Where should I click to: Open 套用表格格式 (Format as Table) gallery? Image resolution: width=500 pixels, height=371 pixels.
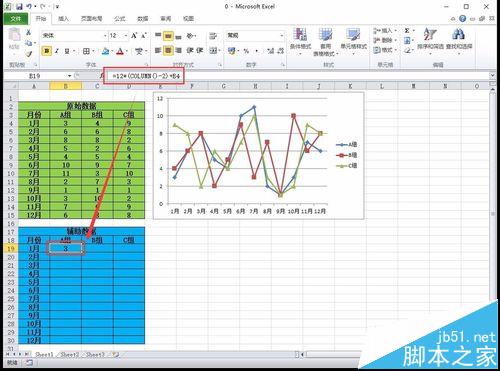[x=326, y=42]
